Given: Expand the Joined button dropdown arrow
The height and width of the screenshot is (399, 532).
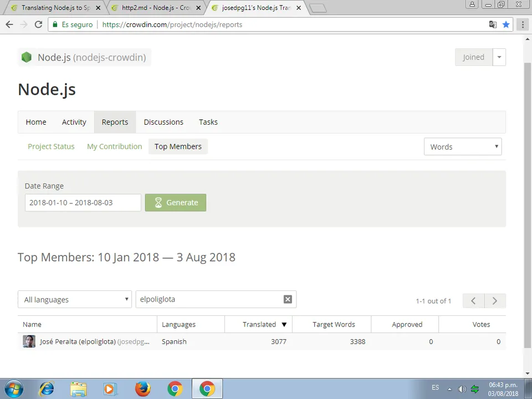Looking at the screenshot, I should click(499, 57).
